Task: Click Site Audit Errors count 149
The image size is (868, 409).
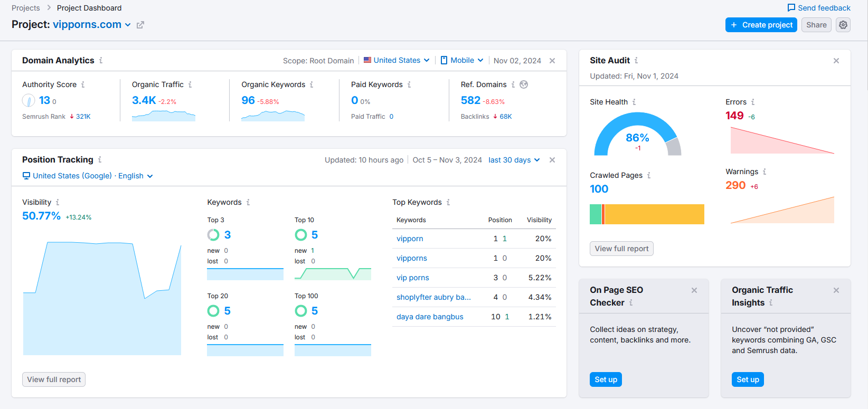Action: click(734, 116)
